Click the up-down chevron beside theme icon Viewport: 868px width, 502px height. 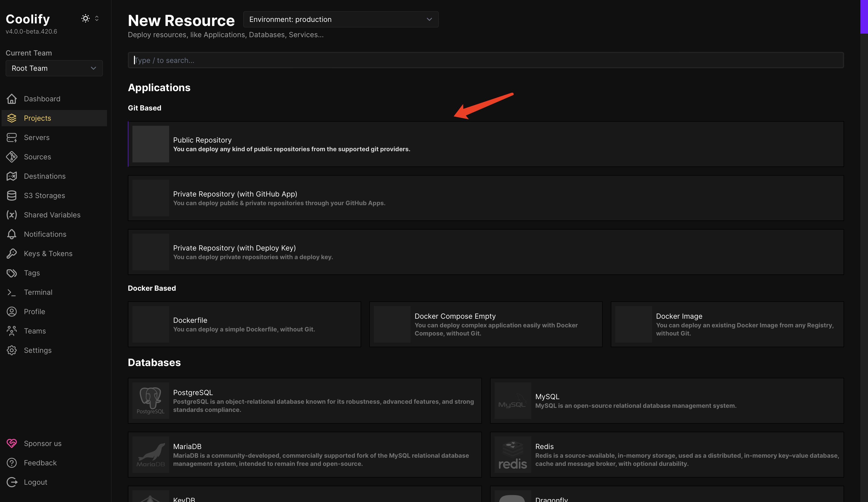tap(97, 19)
